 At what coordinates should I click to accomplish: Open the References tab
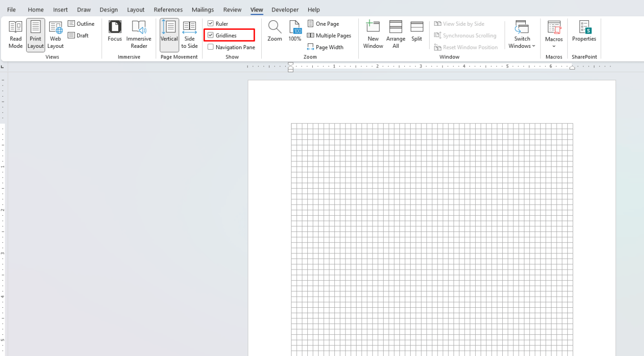(x=168, y=10)
